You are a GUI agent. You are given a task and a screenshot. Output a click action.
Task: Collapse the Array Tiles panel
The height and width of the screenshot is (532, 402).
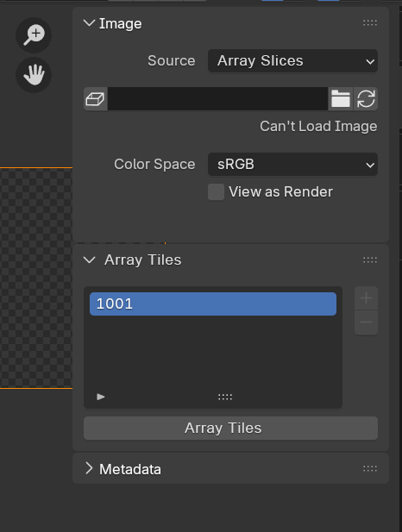[x=90, y=260]
